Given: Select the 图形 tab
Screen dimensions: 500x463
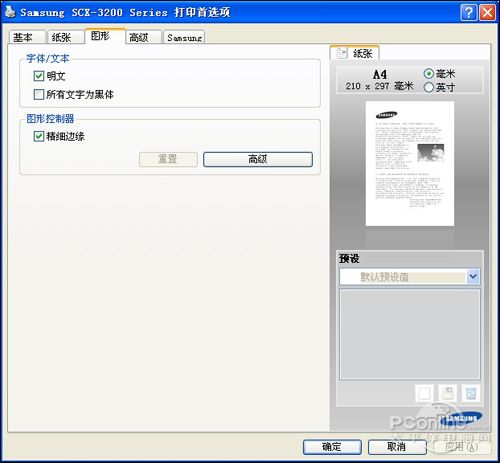Looking at the screenshot, I should 105,36.
